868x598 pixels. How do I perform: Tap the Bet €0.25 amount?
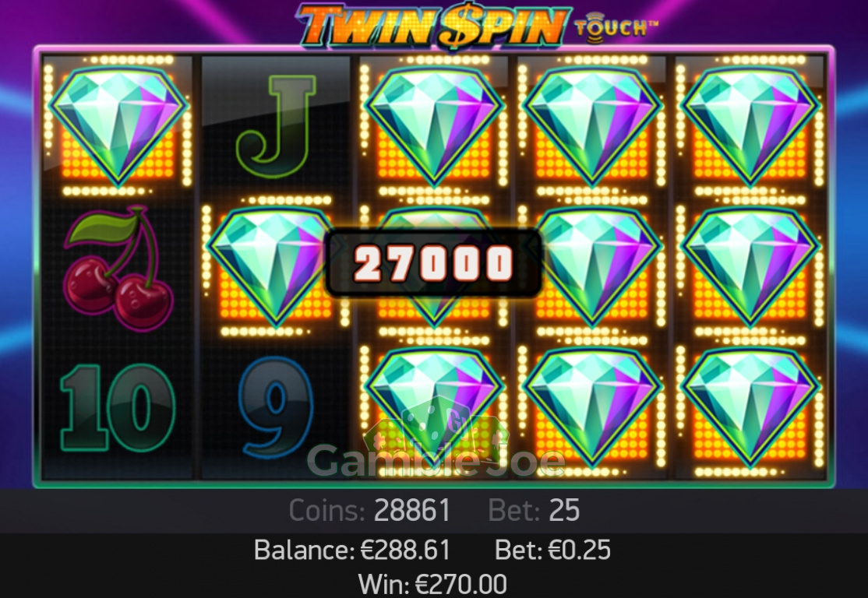click(x=553, y=550)
